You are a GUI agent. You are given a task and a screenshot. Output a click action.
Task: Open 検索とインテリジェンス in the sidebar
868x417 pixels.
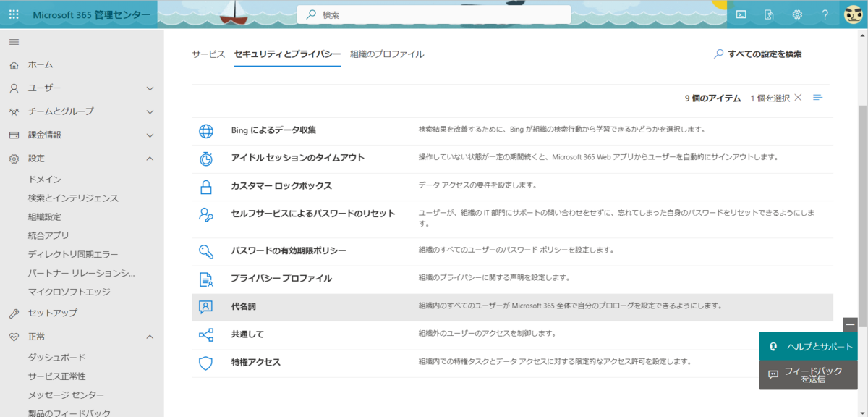[73, 198]
